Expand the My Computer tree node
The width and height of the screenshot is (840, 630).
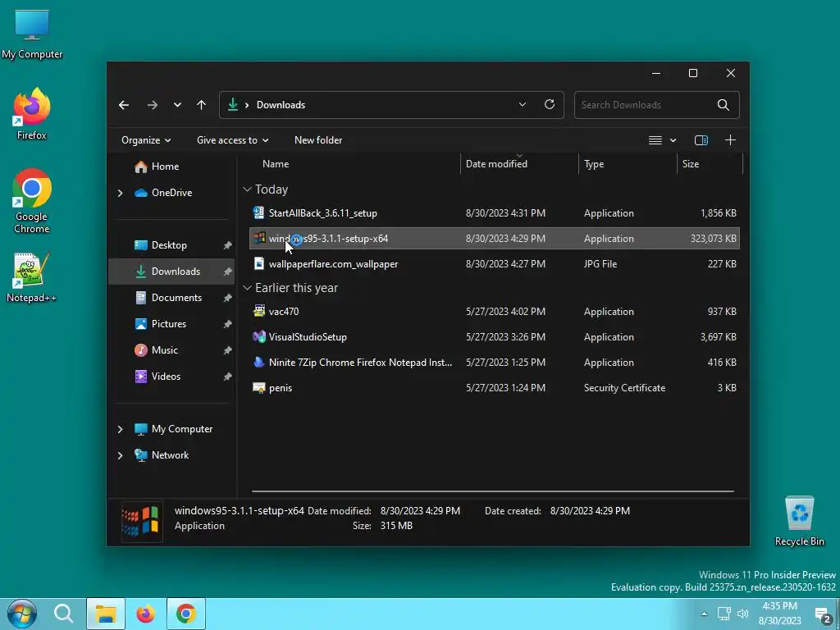[x=120, y=429]
